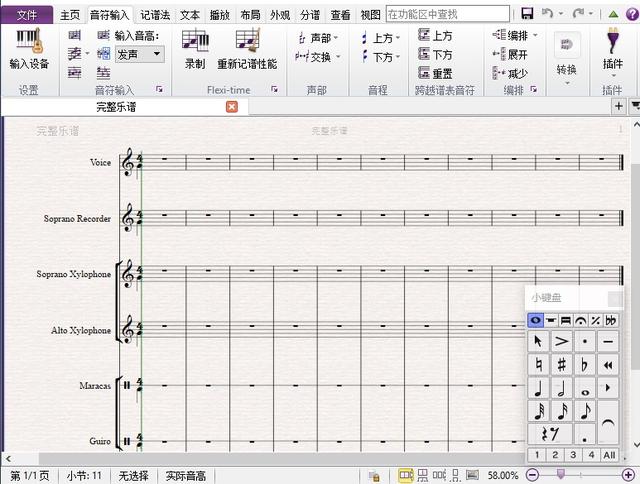Open the Flexi-time group dialog launcher

point(274,89)
